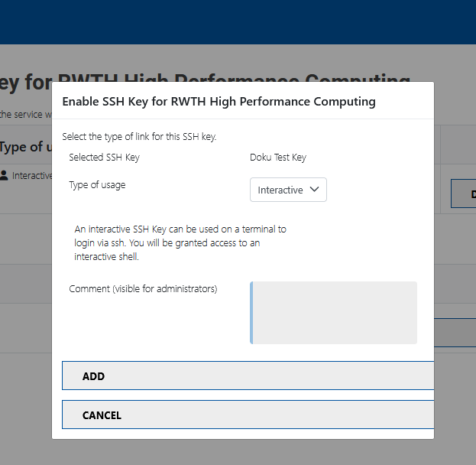Click the partially hidden button at right edge
This screenshot has width=476, height=465.
tap(463, 194)
